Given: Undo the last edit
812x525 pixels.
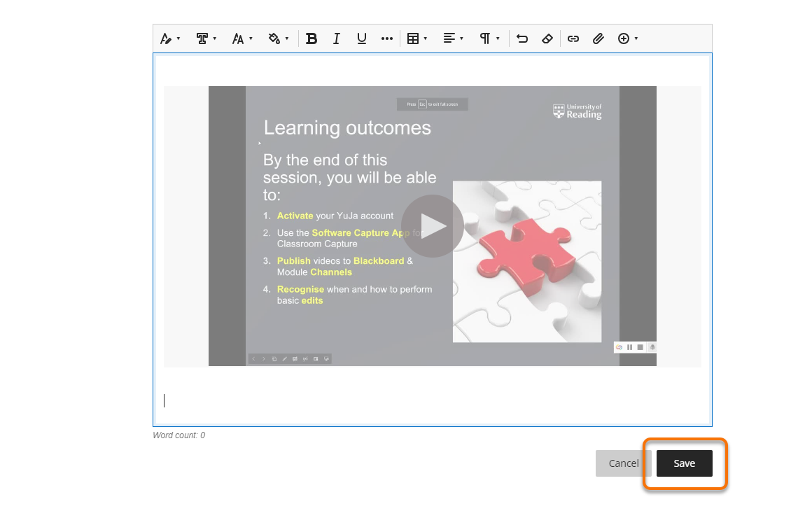Looking at the screenshot, I should tap(522, 38).
